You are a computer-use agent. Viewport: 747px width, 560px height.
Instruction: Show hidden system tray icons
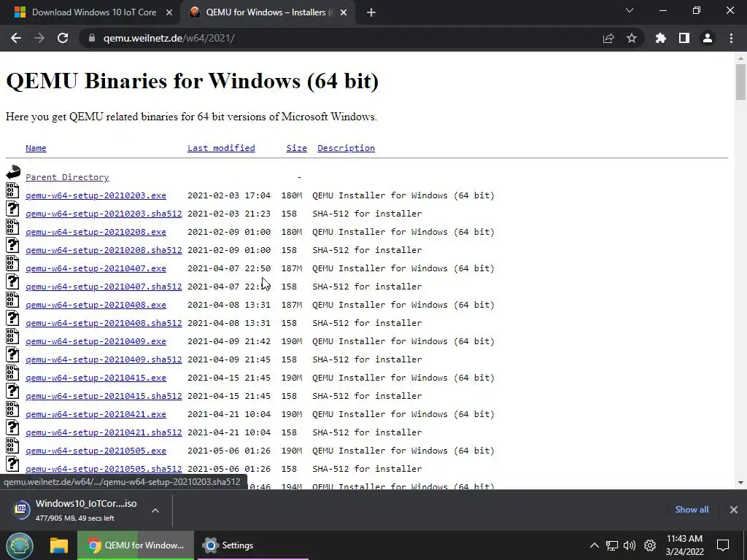tap(594, 545)
